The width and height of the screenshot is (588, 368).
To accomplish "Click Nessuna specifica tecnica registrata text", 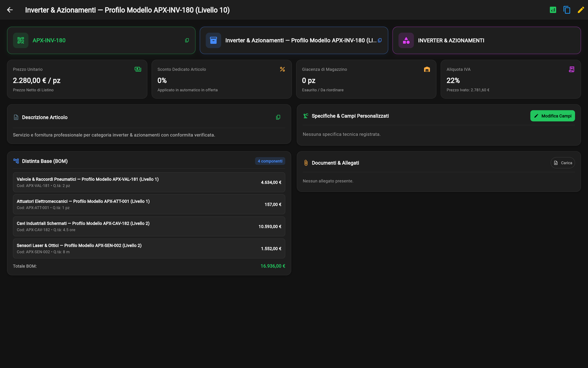I will [341, 134].
